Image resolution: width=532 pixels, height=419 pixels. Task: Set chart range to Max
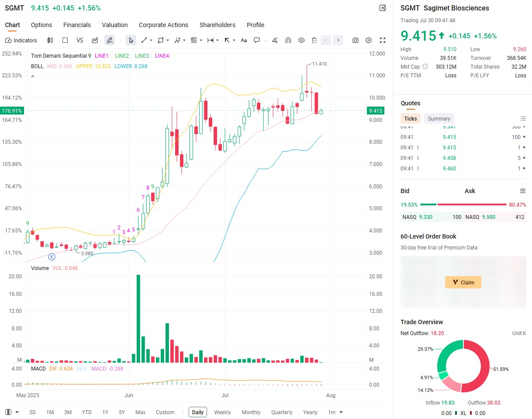[x=140, y=412]
